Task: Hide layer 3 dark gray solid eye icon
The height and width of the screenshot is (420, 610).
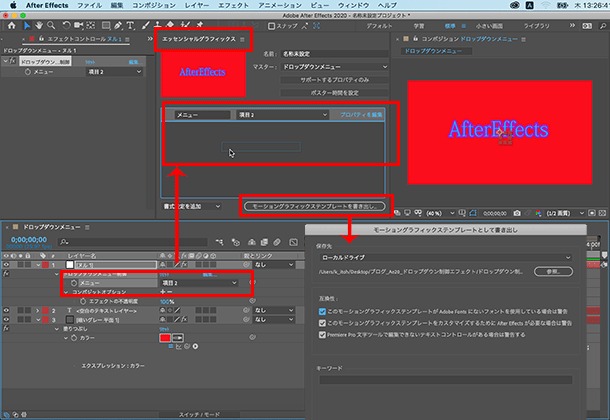Action: point(6,320)
